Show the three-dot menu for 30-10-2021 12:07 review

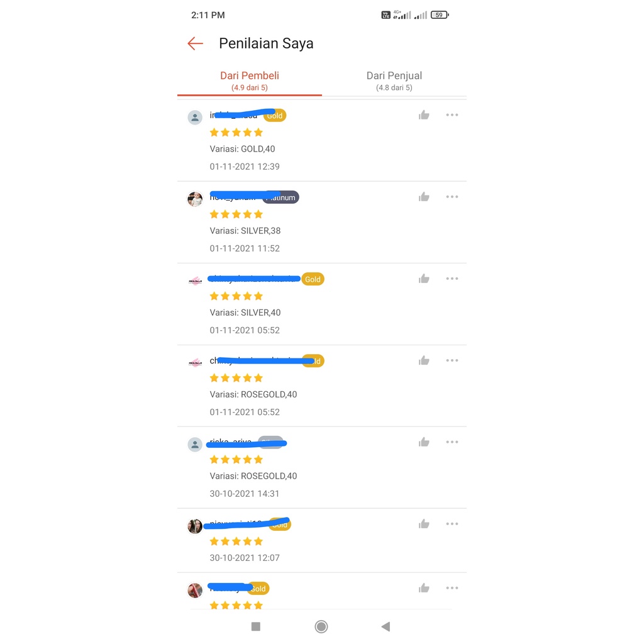point(452,524)
